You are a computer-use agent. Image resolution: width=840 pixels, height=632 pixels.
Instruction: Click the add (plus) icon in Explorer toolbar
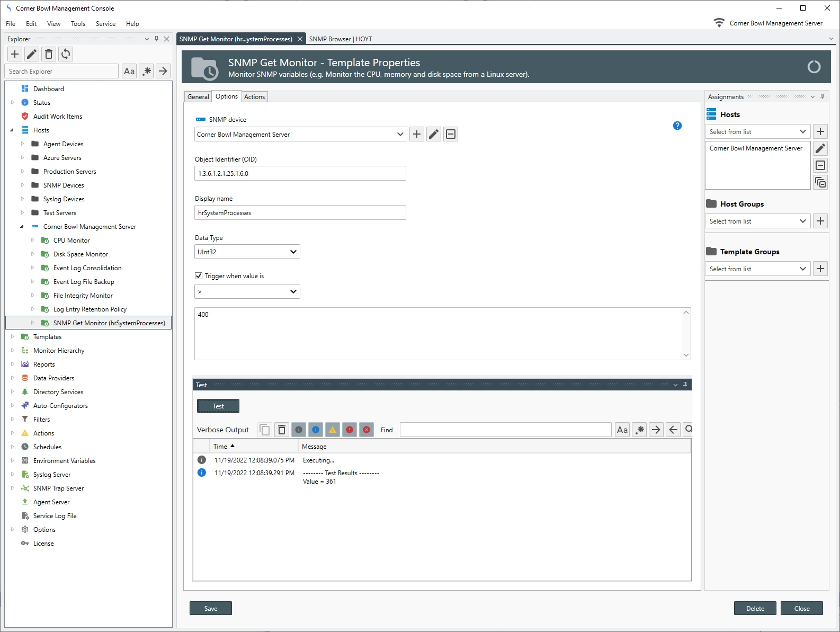click(15, 54)
